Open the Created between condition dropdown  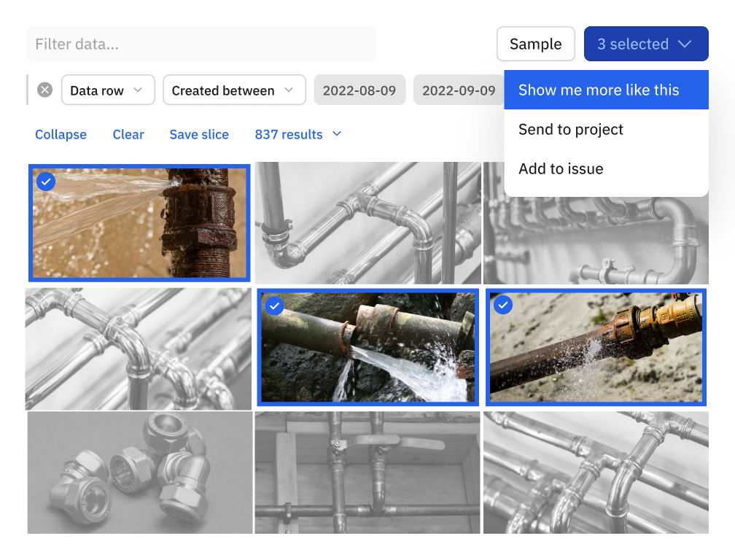(234, 90)
